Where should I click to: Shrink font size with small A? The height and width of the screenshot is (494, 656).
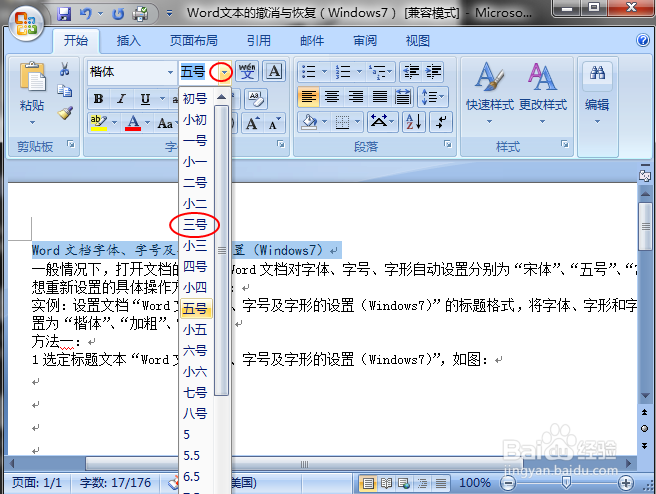point(274,123)
